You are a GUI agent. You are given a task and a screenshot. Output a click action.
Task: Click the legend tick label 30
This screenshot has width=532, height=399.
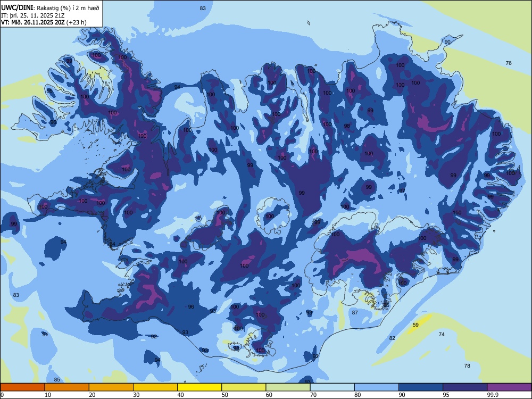point(136,395)
